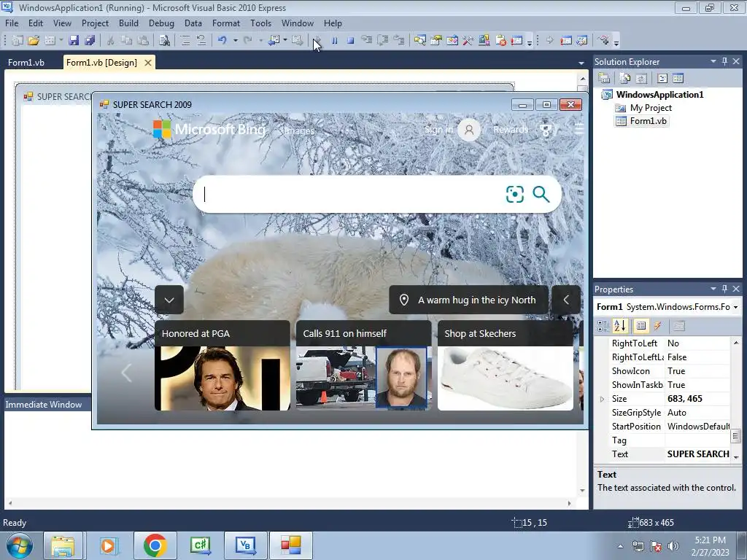Image resolution: width=747 pixels, height=560 pixels.
Task: Click the visual search camera icon in Bing
Action: pos(514,194)
